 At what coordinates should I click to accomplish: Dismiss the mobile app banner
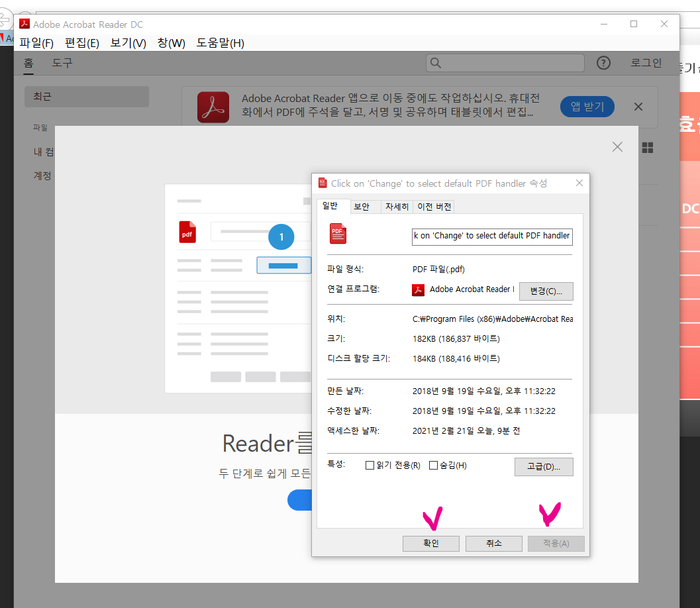click(x=638, y=107)
